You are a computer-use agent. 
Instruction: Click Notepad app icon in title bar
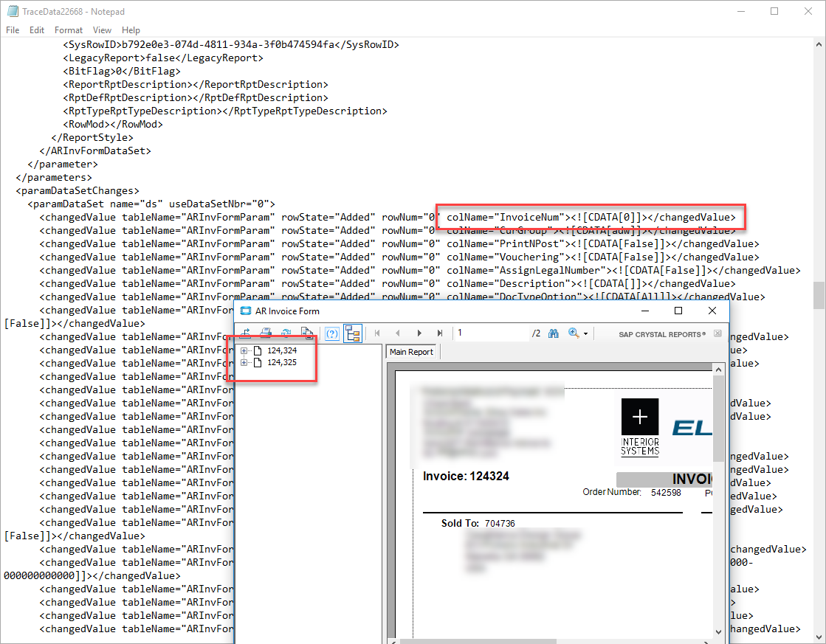click(x=13, y=11)
